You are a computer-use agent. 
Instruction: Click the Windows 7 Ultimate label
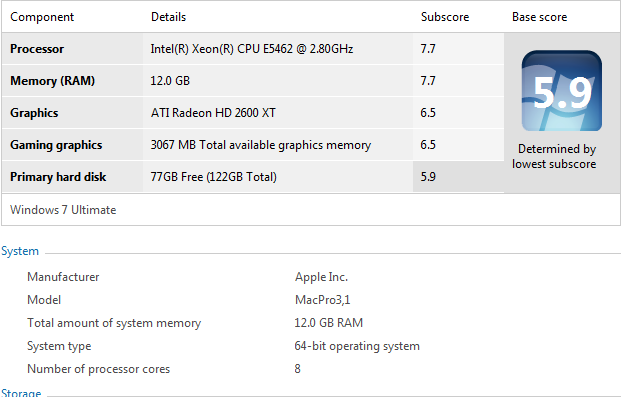pyautogui.click(x=63, y=210)
